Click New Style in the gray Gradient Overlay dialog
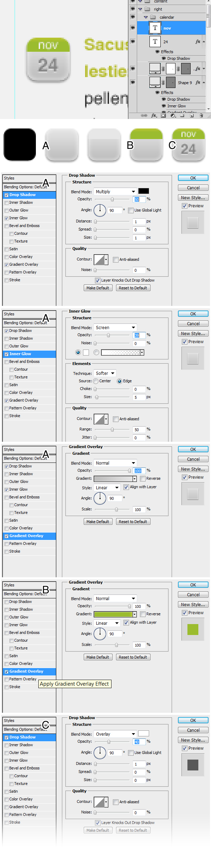The width and height of the screenshot is (211, 868). (193, 469)
